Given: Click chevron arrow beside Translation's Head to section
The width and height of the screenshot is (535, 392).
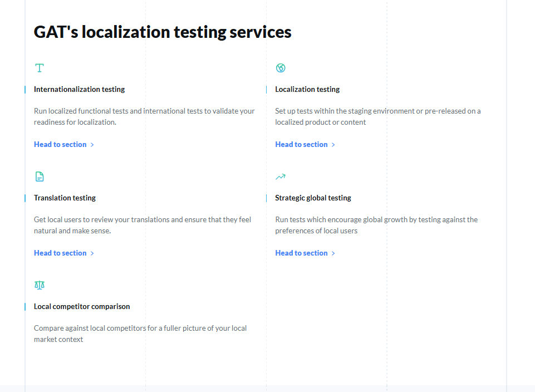Looking at the screenshot, I should point(92,253).
